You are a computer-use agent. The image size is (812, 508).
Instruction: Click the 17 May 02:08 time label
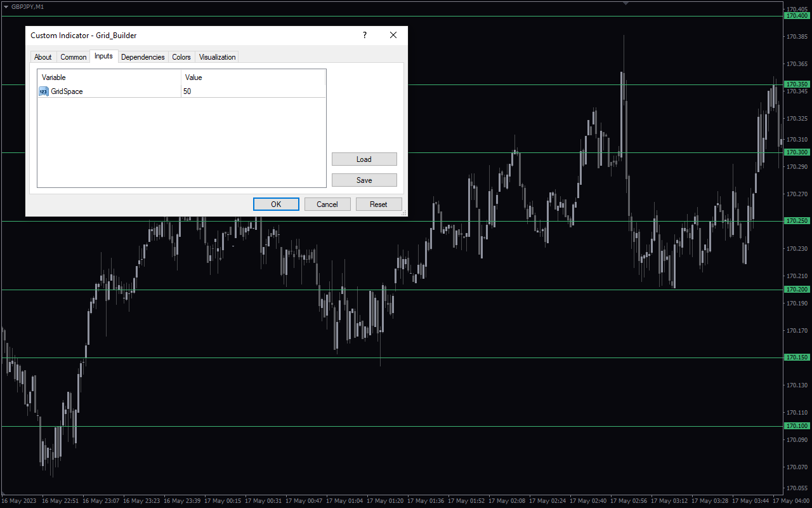pos(507,501)
